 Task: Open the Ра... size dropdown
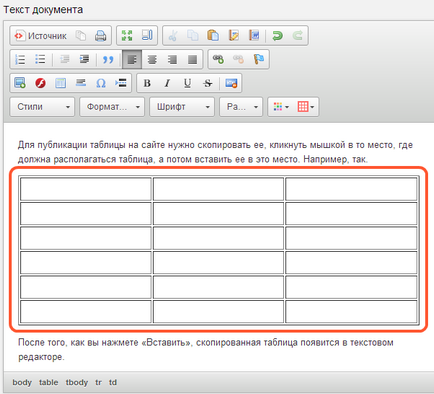point(241,107)
